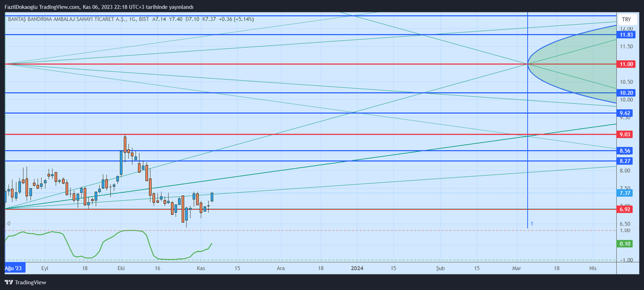Click the Şub month label
This screenshot has width=644, height=290.
pos(440,267)
